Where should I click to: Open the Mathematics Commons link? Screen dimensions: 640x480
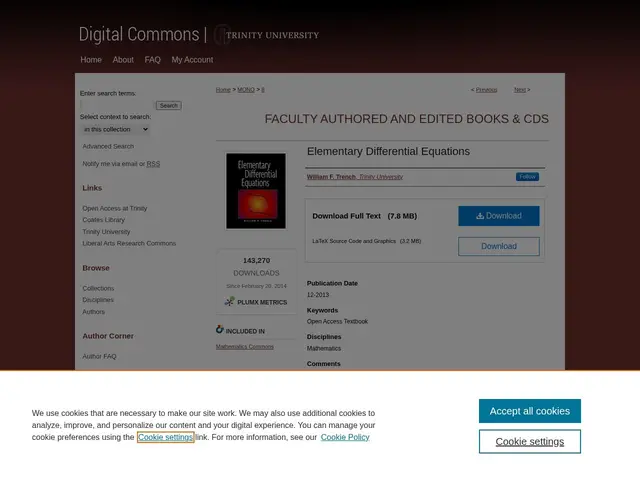point(244,347)
